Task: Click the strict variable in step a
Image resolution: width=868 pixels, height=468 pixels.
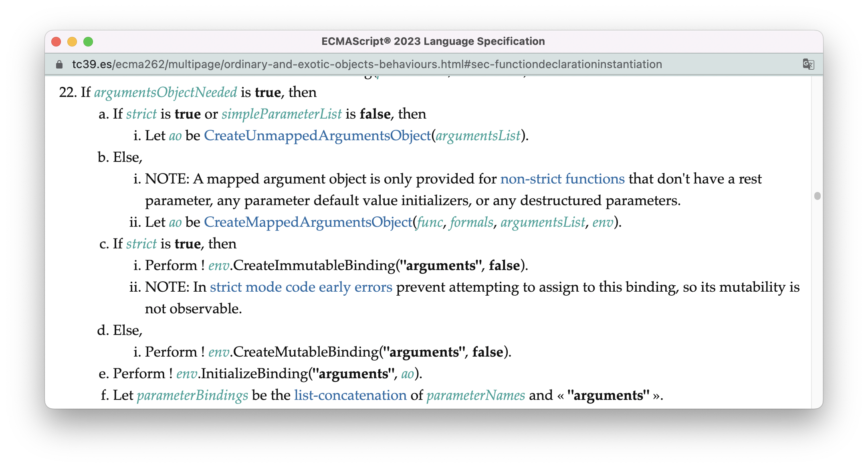Action: (x=141, y=114)
